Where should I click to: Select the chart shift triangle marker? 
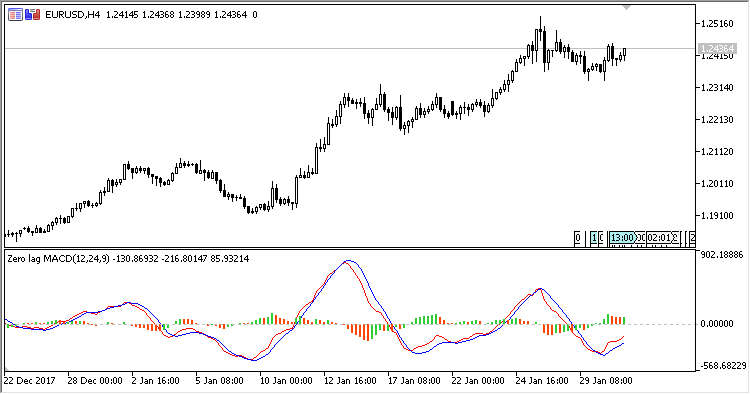pyautogui.click(x=626, y=8)
